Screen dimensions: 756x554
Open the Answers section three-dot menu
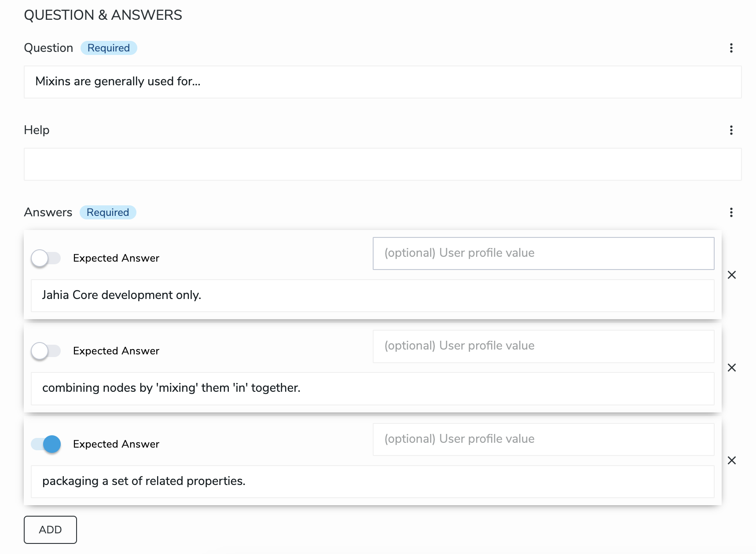(731, 212)
